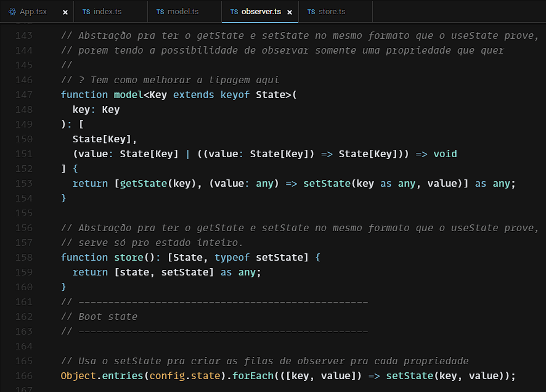Click line number 158 in the gutter

point(23,257)
